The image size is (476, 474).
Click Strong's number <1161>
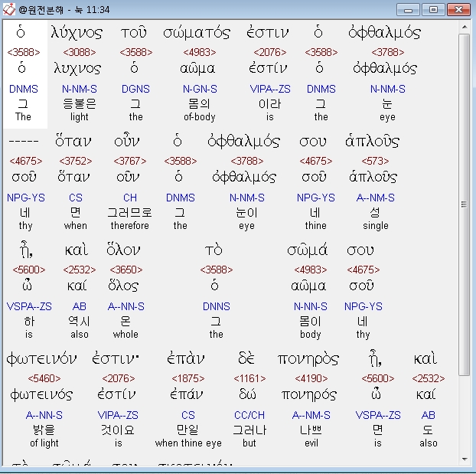[249, 378]
